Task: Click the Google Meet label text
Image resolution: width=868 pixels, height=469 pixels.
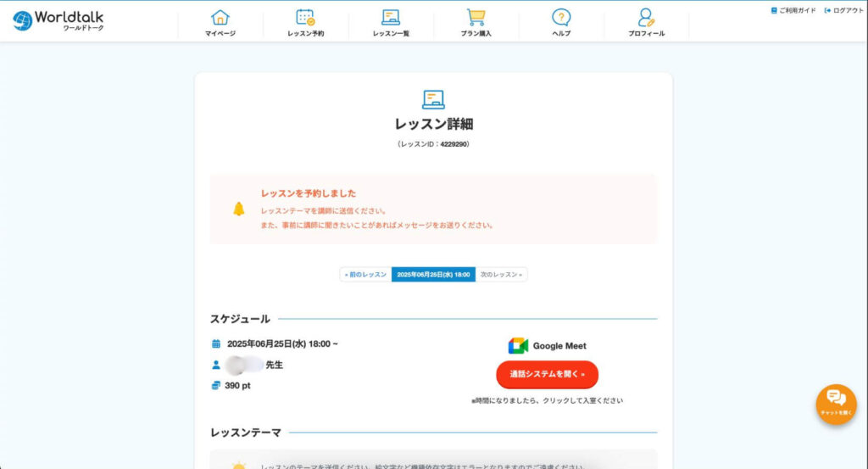Action: tap(559, 345)
